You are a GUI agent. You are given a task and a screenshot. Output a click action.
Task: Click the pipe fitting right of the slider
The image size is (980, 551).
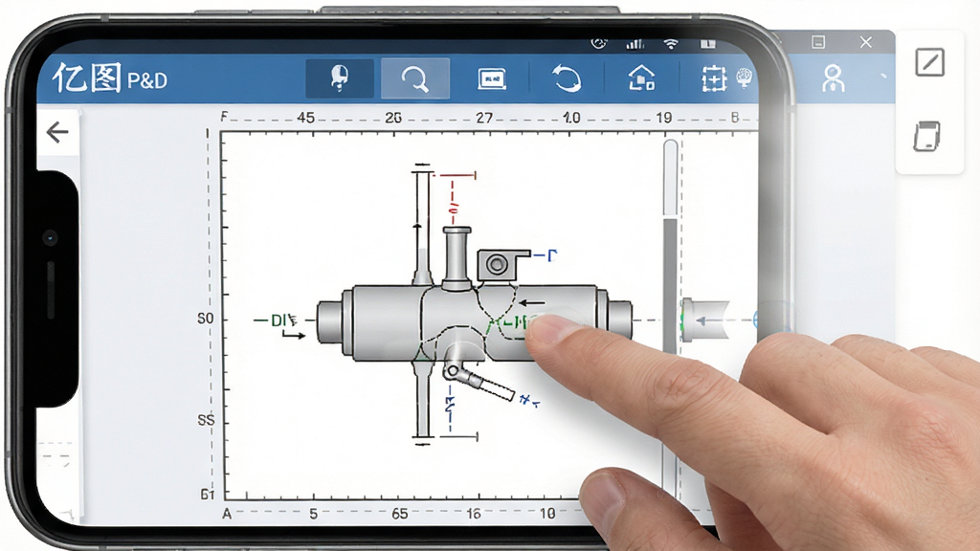705,320
